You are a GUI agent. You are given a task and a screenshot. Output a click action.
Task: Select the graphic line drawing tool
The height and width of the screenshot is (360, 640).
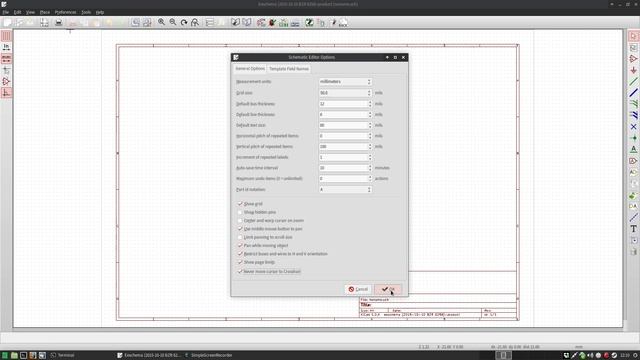(x=633, y=218)
